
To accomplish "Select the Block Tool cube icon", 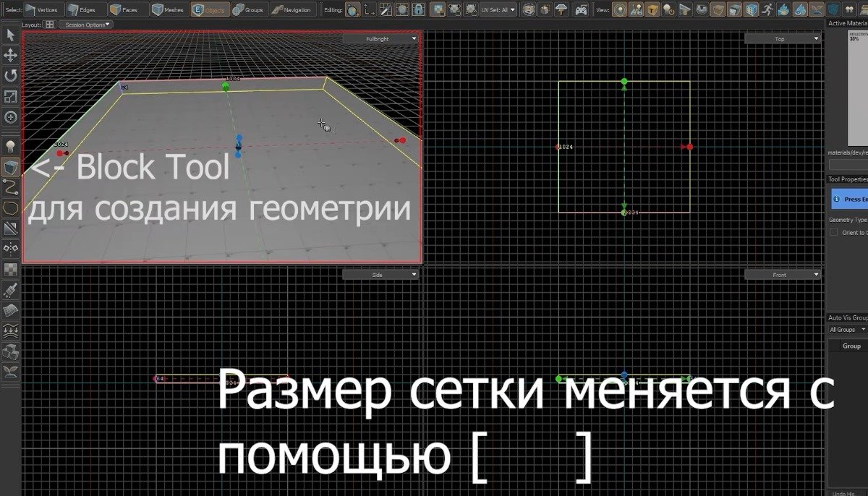I will pyautogui.click(x=10, y=167).
